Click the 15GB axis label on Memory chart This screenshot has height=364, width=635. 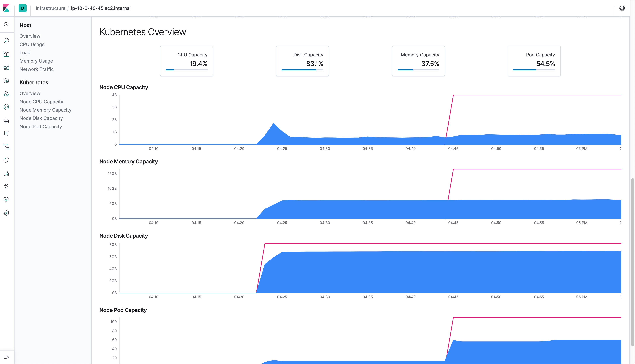112,174
